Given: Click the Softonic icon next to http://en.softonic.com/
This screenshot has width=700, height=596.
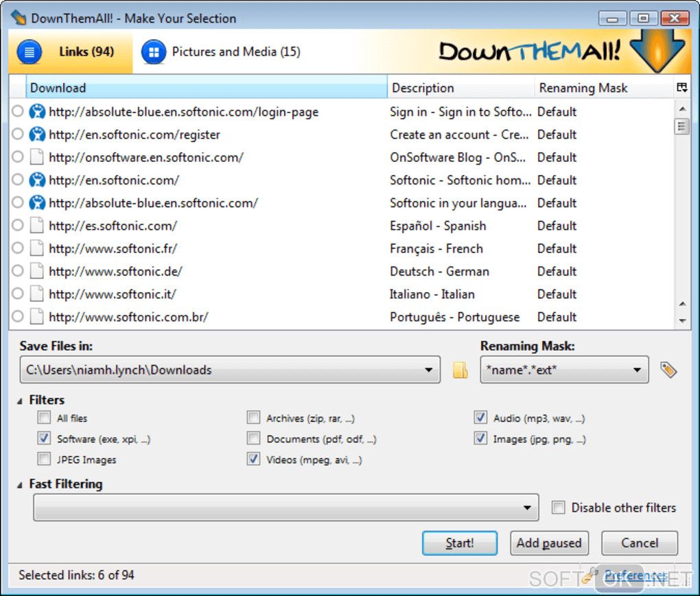Looking at the screenshot, I should tap(37, 180).
